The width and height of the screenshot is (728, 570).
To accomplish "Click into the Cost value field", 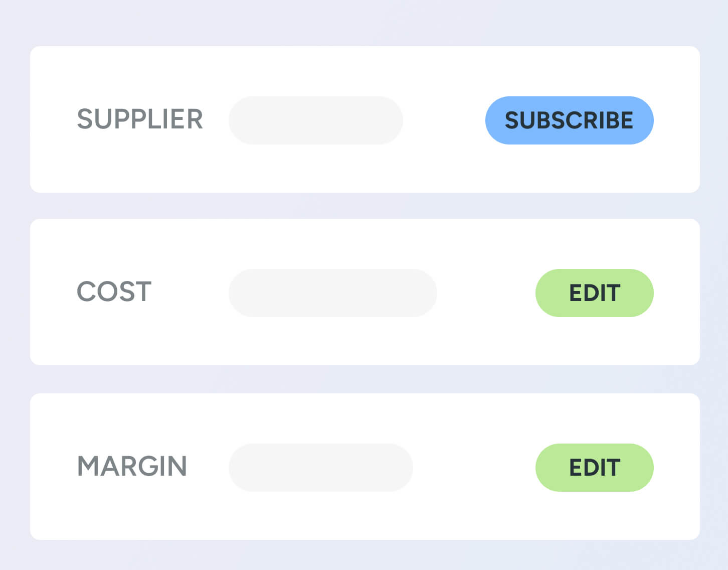I will [332, 293].
